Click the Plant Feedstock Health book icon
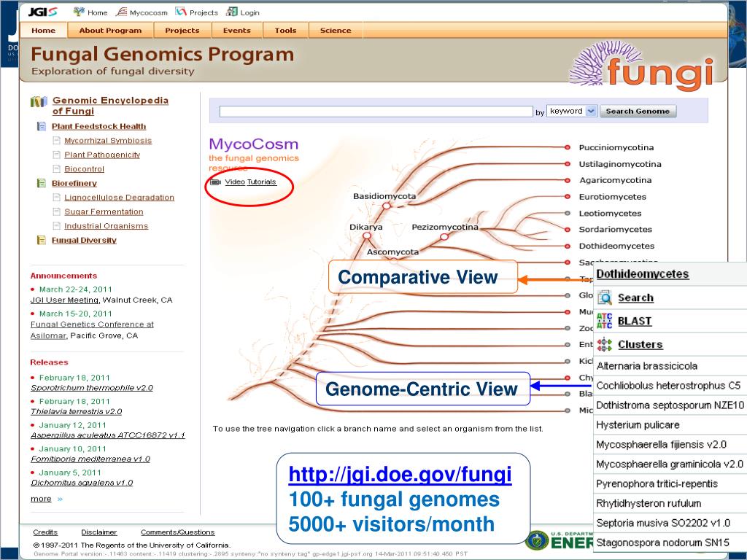Screen dimensions: 747x560 [x=42, y=126]
